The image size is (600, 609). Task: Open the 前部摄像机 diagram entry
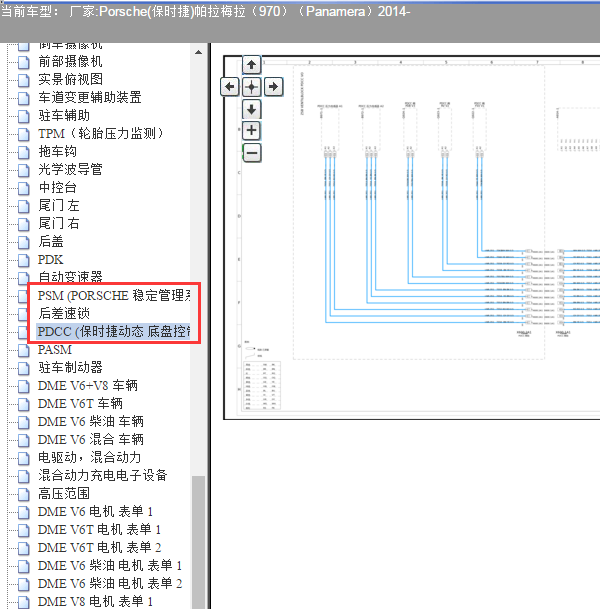coord(70,61)
